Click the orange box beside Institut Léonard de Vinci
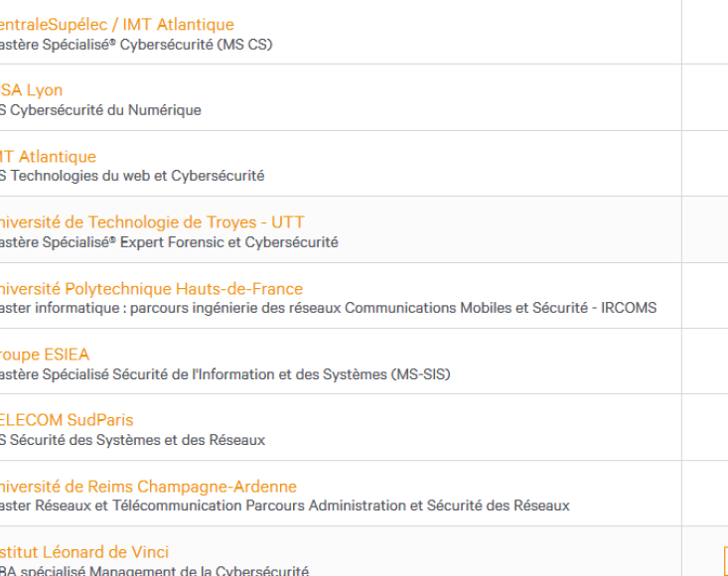This screenshot has height=576, width=728. pyautogui.click(x=726, y=561)
